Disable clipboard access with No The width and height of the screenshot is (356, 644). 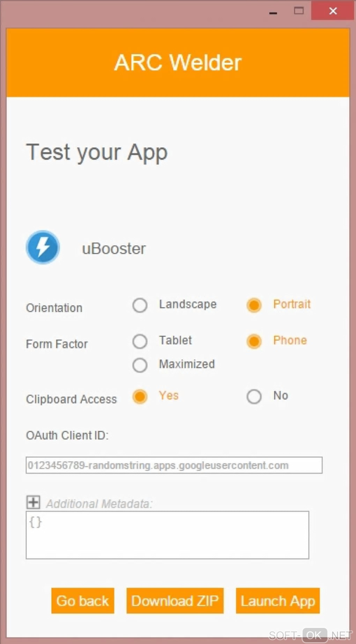coord(254,397)
